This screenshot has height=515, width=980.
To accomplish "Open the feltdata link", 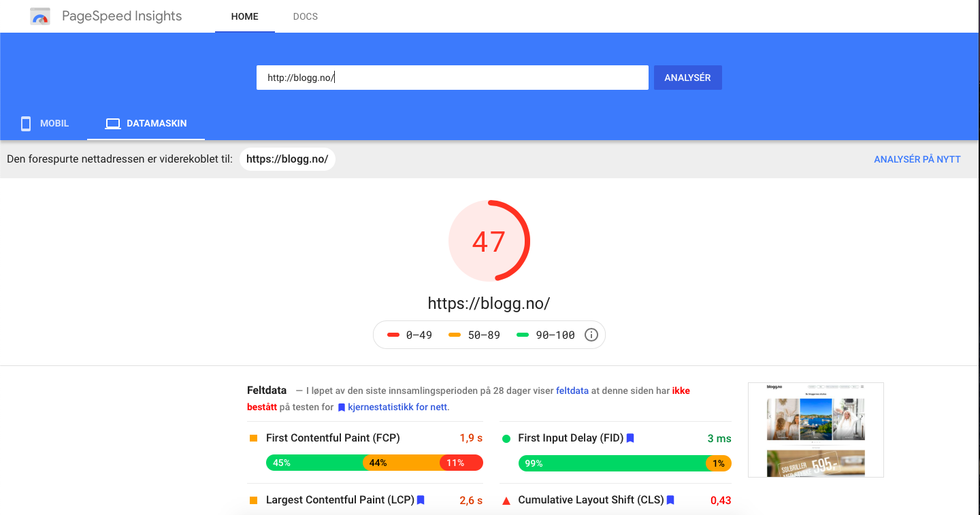I will 572,391.
